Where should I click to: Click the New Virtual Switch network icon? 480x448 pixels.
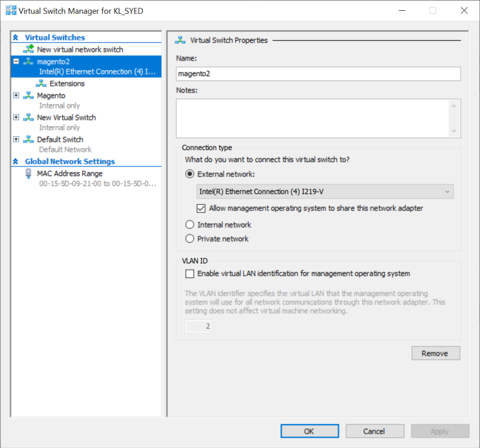click(x=28, y=118)
